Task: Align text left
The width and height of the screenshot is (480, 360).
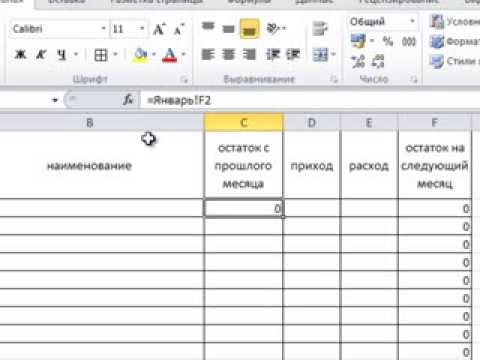Action: (208, 54)
